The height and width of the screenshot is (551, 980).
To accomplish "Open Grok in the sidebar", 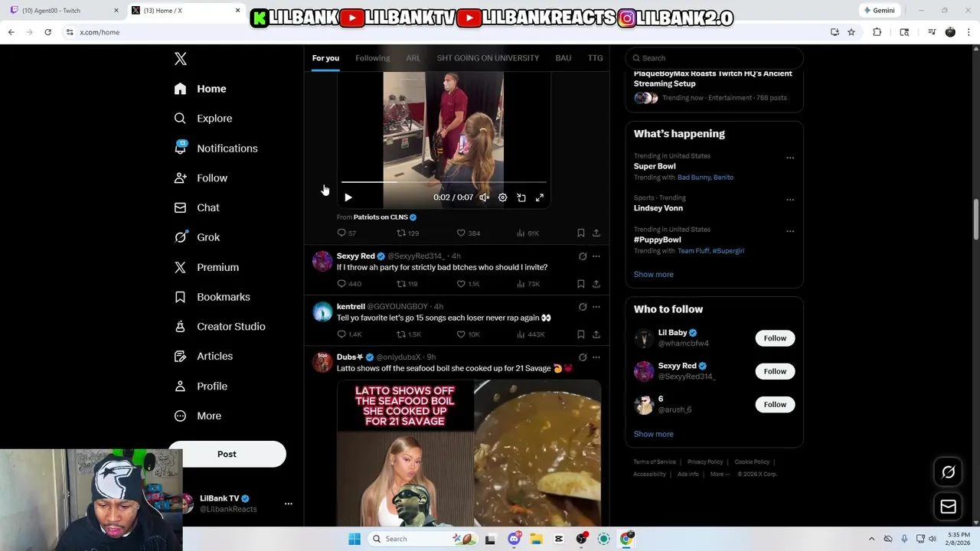I will point(197,237).
